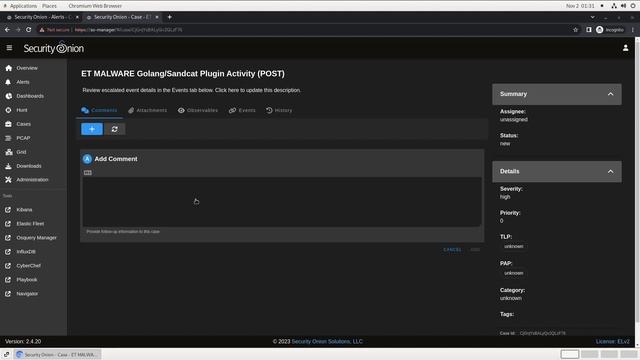640x360 pixels.
Task: Edit the TLP unknown value
Action: coord(513,247)
